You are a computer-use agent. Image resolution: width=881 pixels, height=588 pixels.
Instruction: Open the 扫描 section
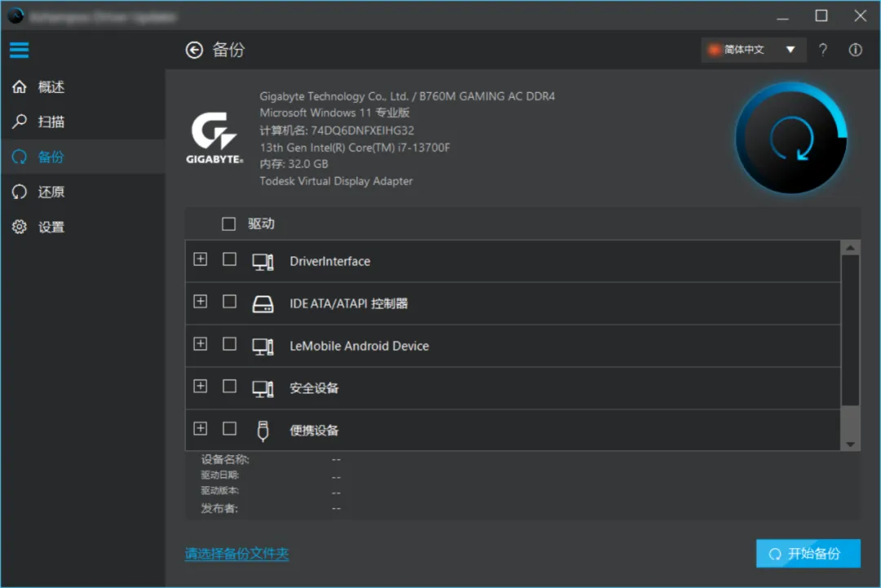point(83,122)
